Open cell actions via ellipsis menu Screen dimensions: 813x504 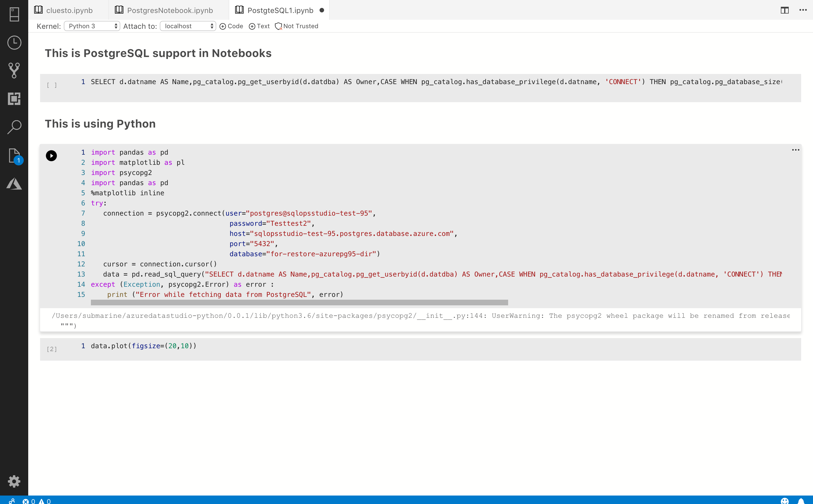coord(796,150)
